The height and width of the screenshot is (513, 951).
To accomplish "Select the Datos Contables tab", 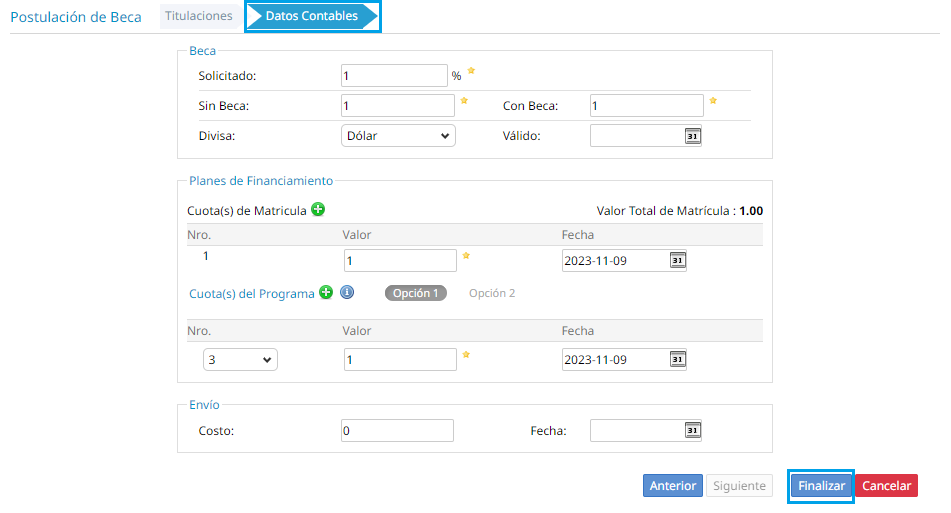I will (312, 16).
